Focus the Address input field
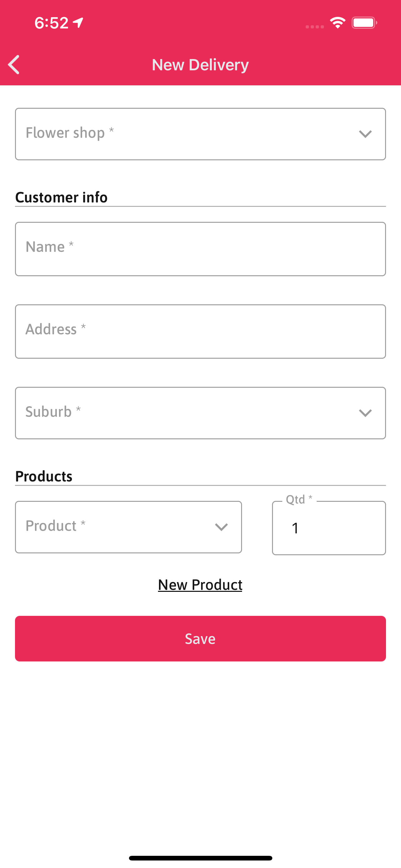 pos(200,332)
